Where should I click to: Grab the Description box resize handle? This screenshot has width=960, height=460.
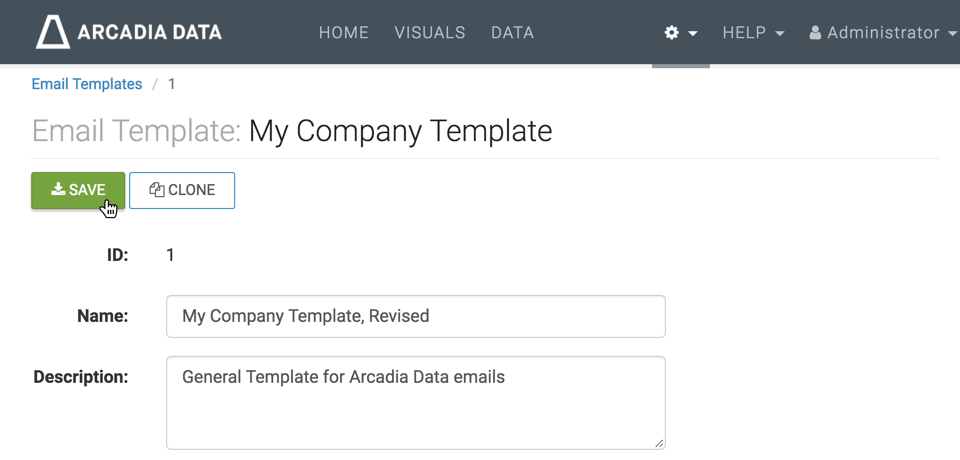point(660,442)
